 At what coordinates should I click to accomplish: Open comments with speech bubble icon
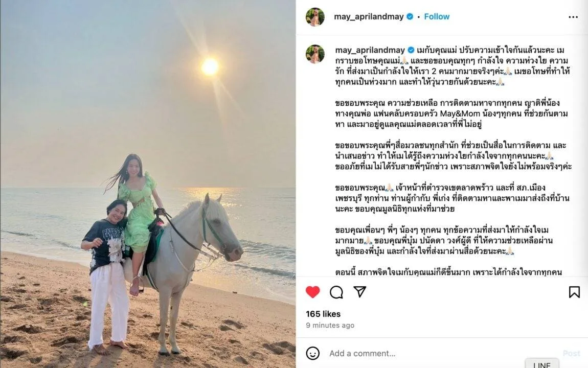click(x=336, y=292)
